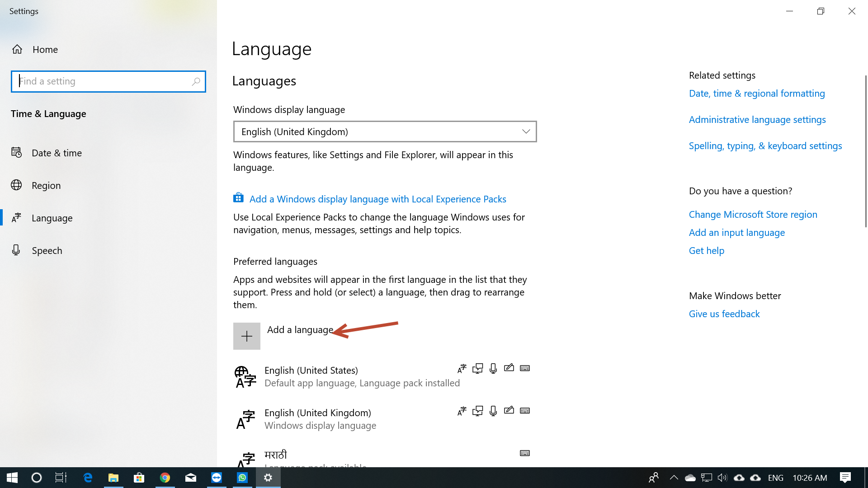Click in the Find a setting box

coord(104,81)
